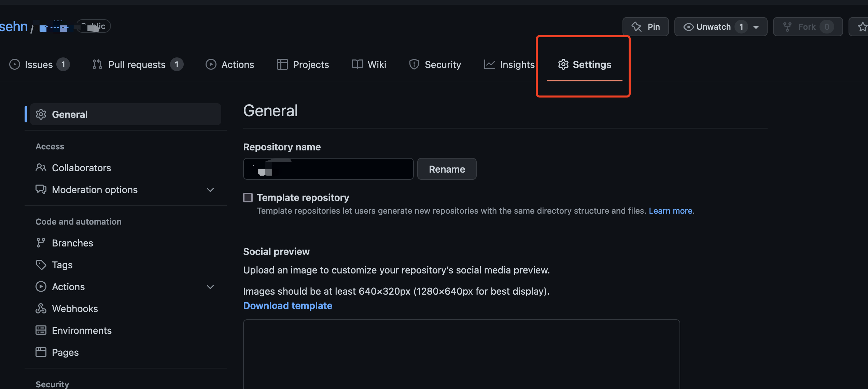Click the Rename button
868x389 pixels.
click(447, 169)
